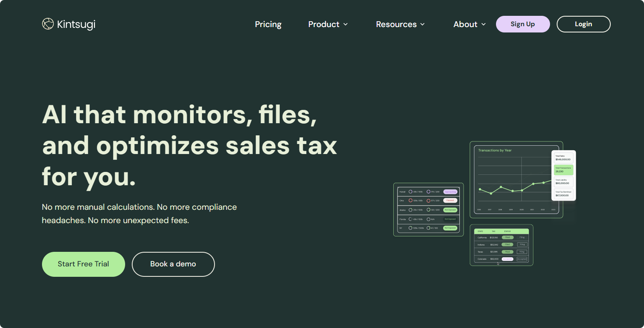Click the Login button
The height and width of the screenshot is (328, 644).
pos(583,24)
